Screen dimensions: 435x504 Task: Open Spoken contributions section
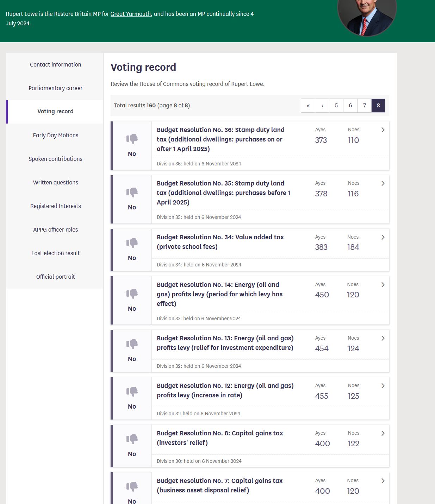[55, 159]
